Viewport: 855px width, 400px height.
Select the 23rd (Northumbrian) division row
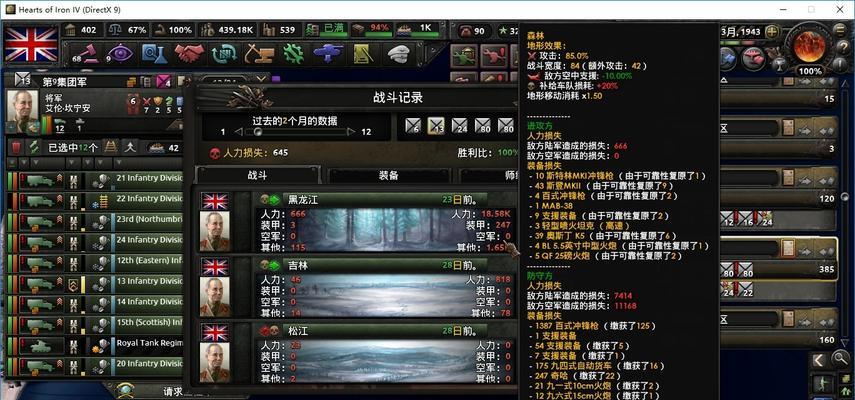(94, 221)
